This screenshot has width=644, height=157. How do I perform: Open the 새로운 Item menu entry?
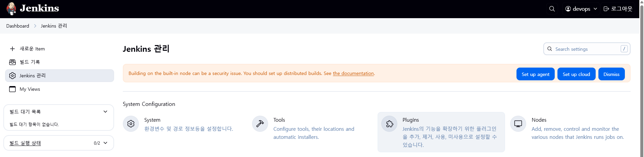[x=59, y=49]
